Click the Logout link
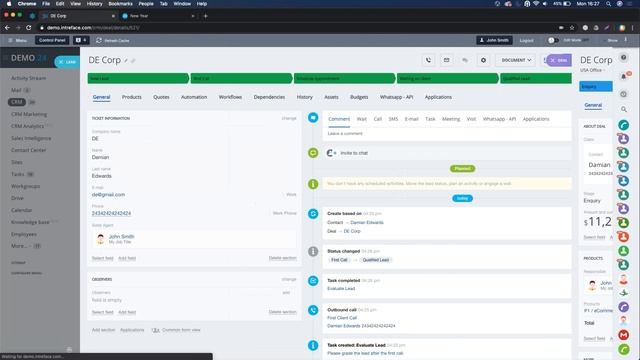 [527, 40]
